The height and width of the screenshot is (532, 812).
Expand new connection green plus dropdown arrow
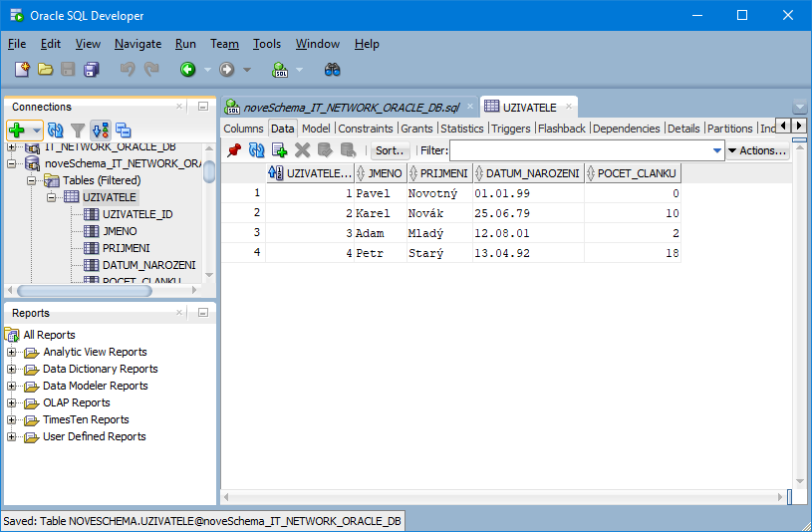point(37,131)
